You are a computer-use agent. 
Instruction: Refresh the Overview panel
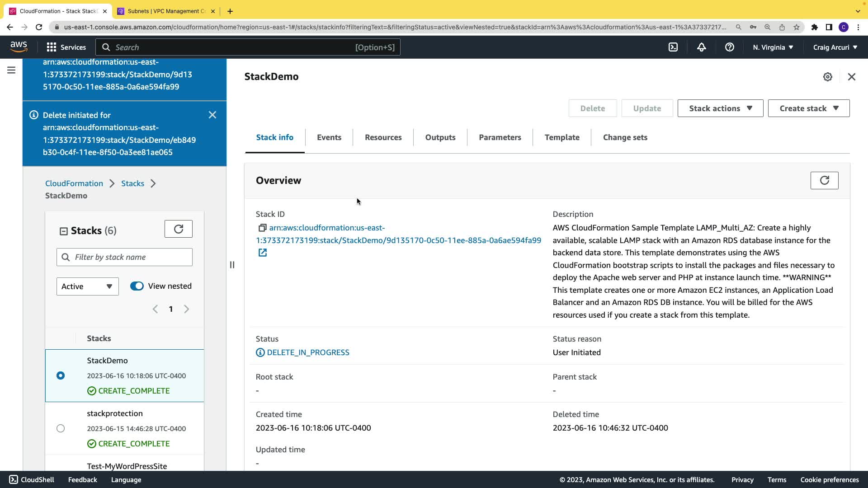[x=824, y=180]
